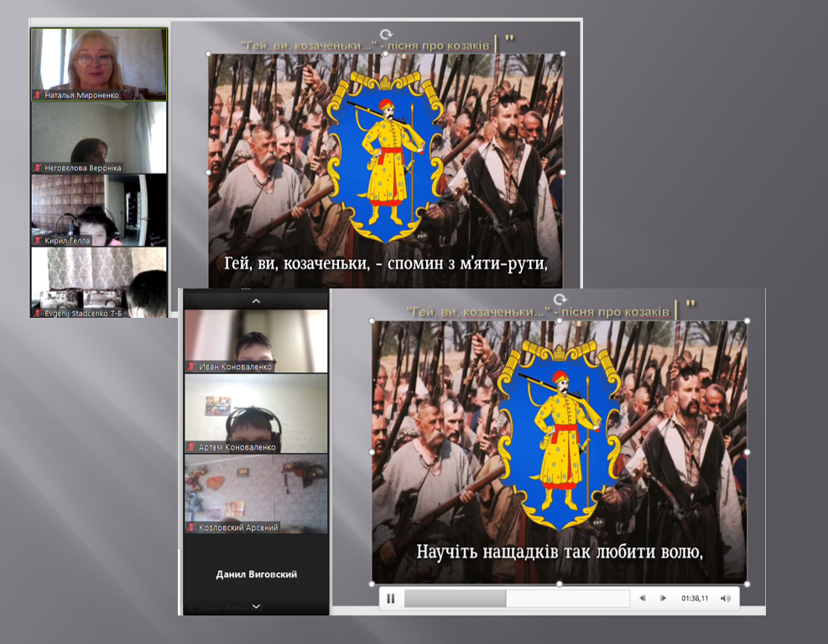Click the Наталья Мироненко name label
828x644 pixels.
(81, 95)
